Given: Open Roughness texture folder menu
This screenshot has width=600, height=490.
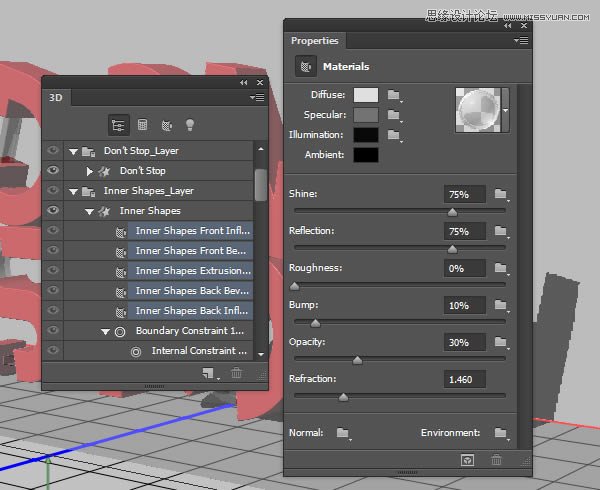Looking at the screenshot, I should tap(502, 269).
